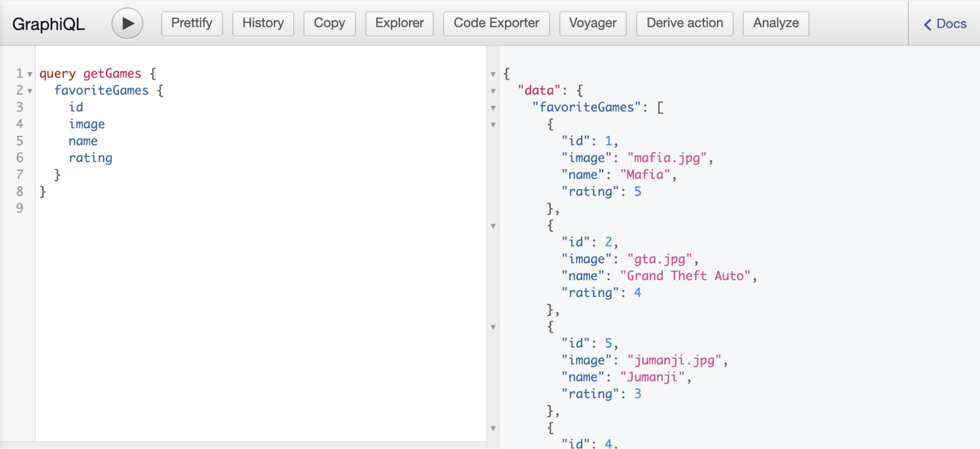The image size is (980, 449).
Task: Open Voyager schema visualization
Action: (592, 23)
